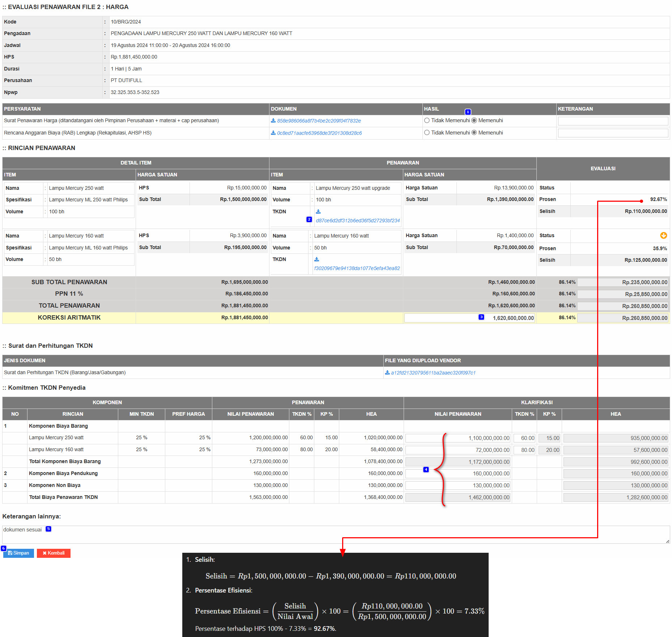This screenshot has width=672, height=637.
Task: Select Tidak Memenuhi for Rencana Anggaran Biaya
Action: (427, 133)
